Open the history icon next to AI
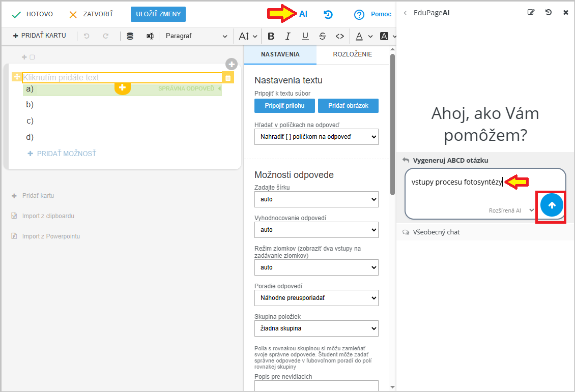The width and height of the screenshot is (575, 392). [x=328, y=14]
